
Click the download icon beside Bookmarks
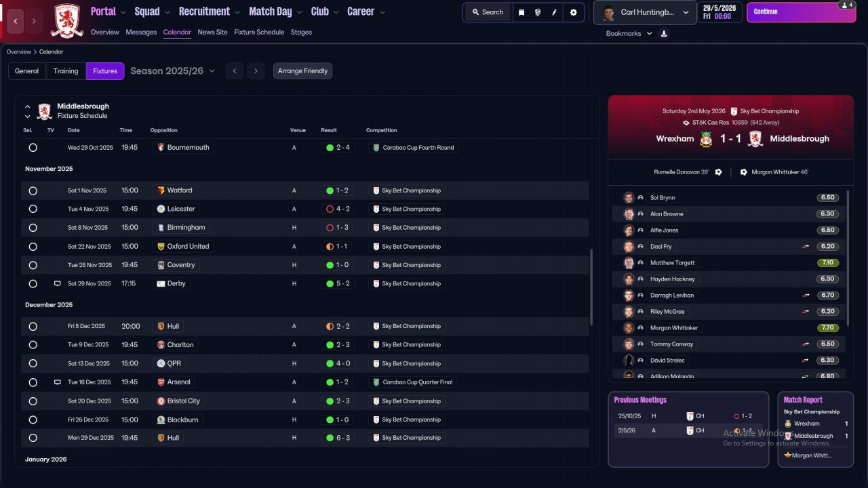pyautogui.click(x=664, y=33)
